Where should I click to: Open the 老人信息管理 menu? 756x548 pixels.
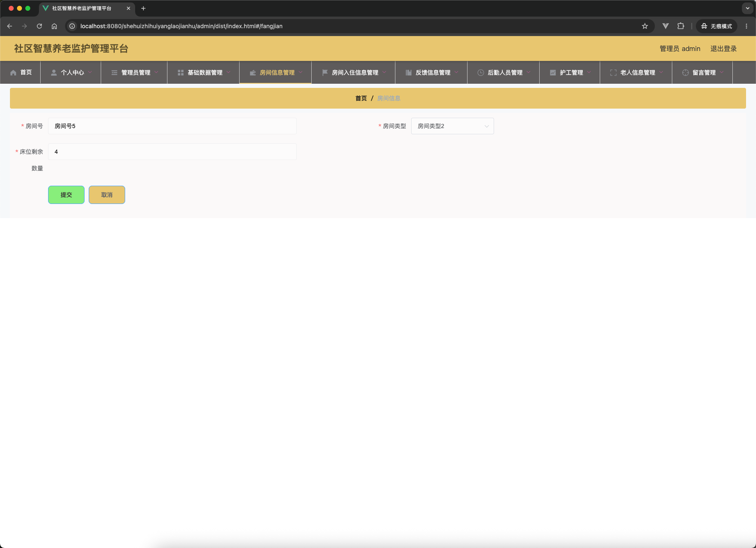pyautogui.click(x=636, y=73)
